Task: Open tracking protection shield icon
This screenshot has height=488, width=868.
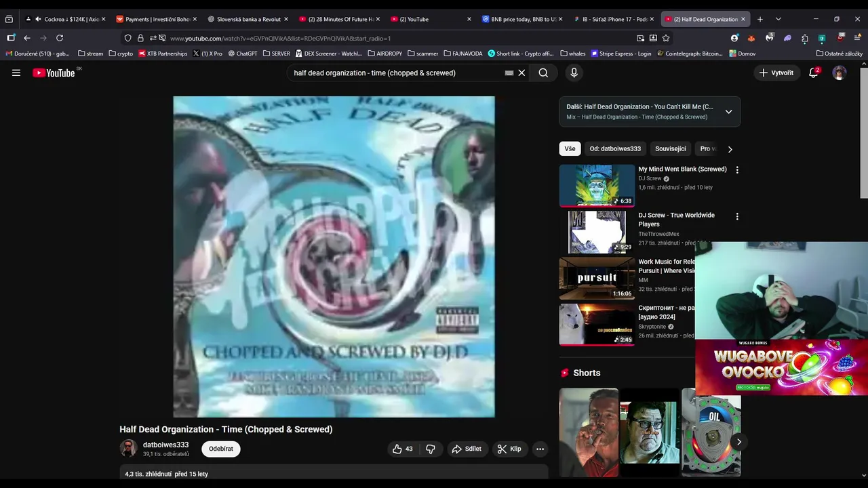Action: click(127, 38)
